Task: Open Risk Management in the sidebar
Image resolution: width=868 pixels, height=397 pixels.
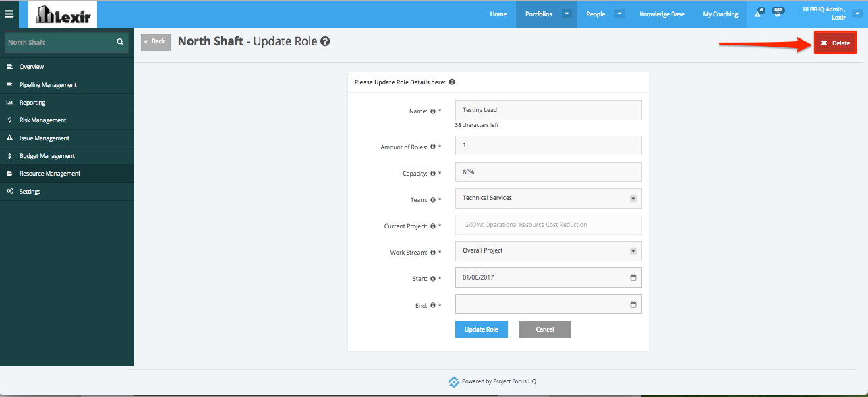Action: coord(67,120)
